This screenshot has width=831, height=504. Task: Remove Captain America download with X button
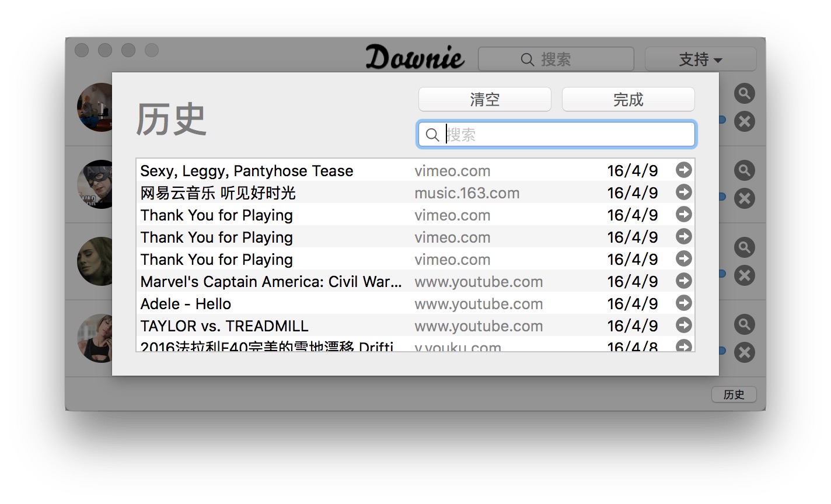pyautogui.click(x=744, y=198)
